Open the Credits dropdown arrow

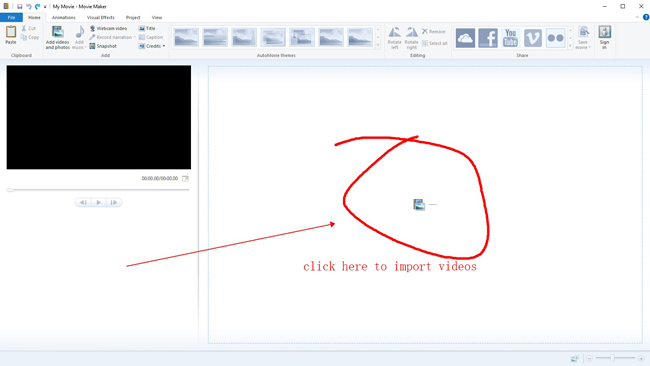click(x=164, y=46)
